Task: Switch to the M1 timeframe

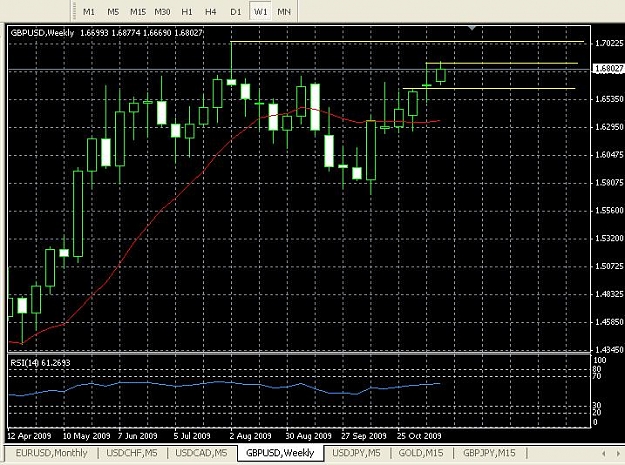Action: 88,12
